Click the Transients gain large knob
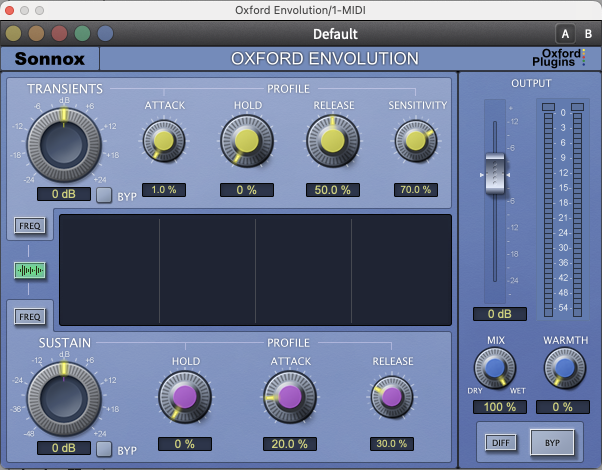The image size is (602, 470). 64,145
